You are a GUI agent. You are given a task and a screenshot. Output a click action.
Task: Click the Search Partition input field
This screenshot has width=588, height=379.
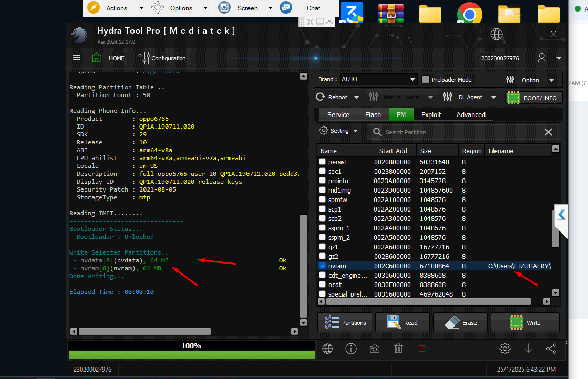coord(463,132)
